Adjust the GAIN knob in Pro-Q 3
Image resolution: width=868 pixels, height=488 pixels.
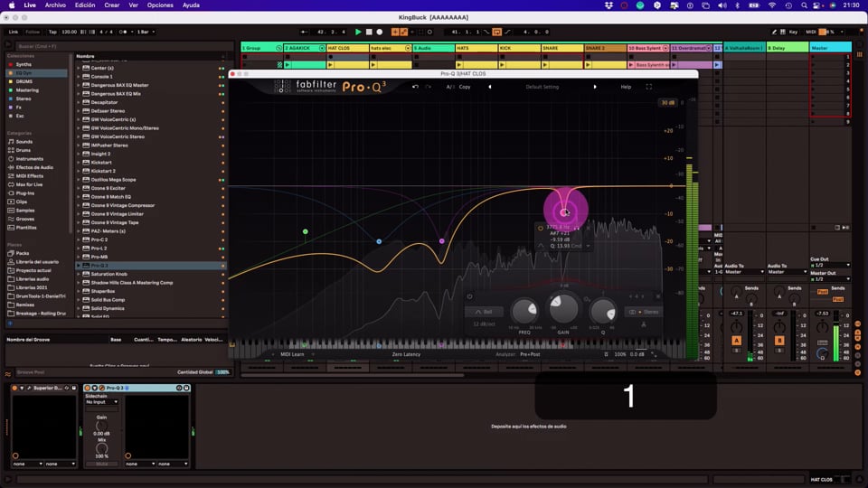click(x=563, y=307)
